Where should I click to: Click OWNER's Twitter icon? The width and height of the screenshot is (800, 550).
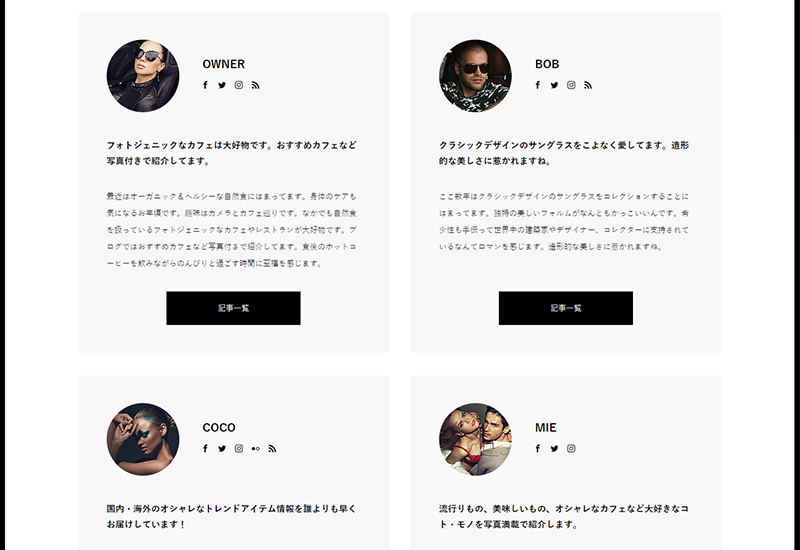[x=222, y=85]
